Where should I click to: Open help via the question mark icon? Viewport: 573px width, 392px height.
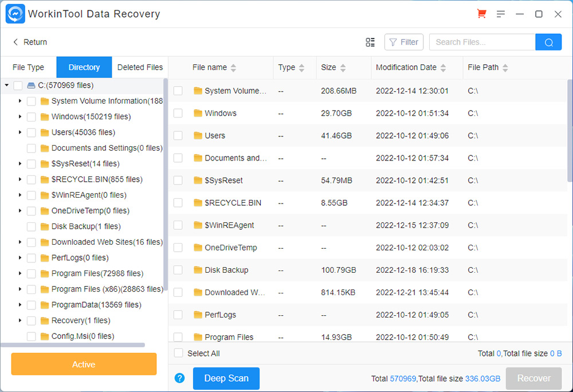click(179, 378)
